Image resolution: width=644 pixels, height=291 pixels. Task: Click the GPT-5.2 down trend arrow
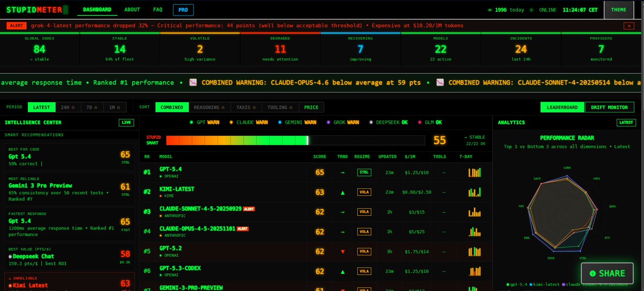[x=343, y=252]
